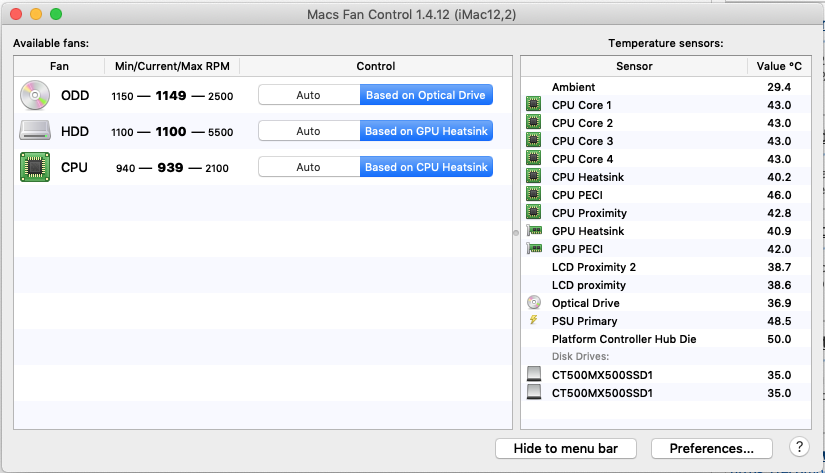
Task: Click the PSU Primary lightning bolt icon
Action: pyautogui.click(x=534, y=320)
